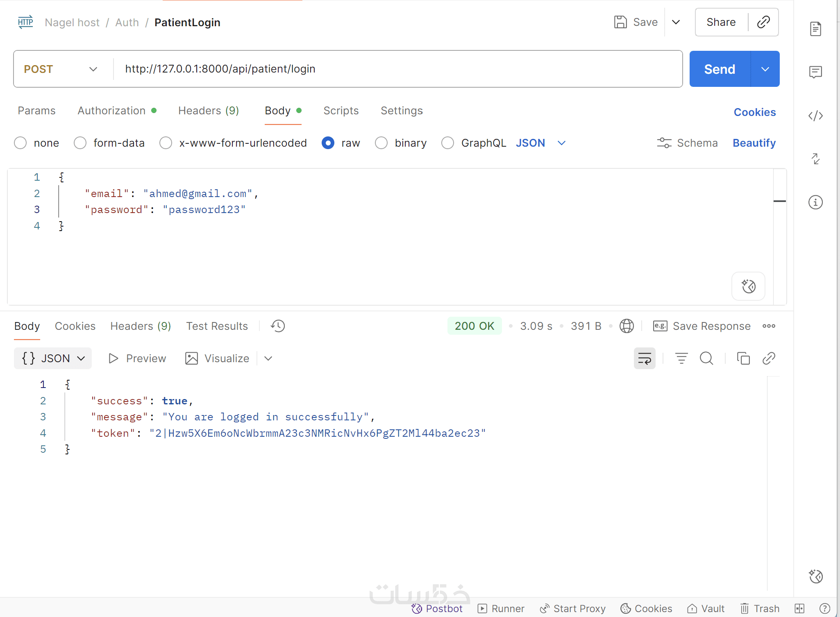Search the response with magnifier icon
This screenshot has height=617, width=840.
[x=706, y=358]
